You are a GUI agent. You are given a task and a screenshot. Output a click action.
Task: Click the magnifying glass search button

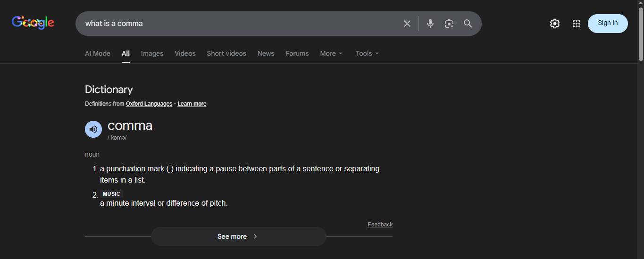coord(468,24)
